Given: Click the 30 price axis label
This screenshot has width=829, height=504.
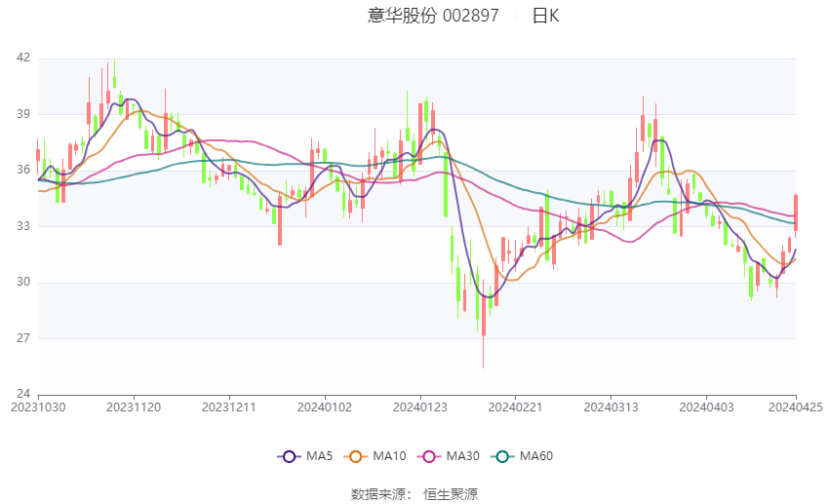Looking at the screenshot, I should 23,282.
